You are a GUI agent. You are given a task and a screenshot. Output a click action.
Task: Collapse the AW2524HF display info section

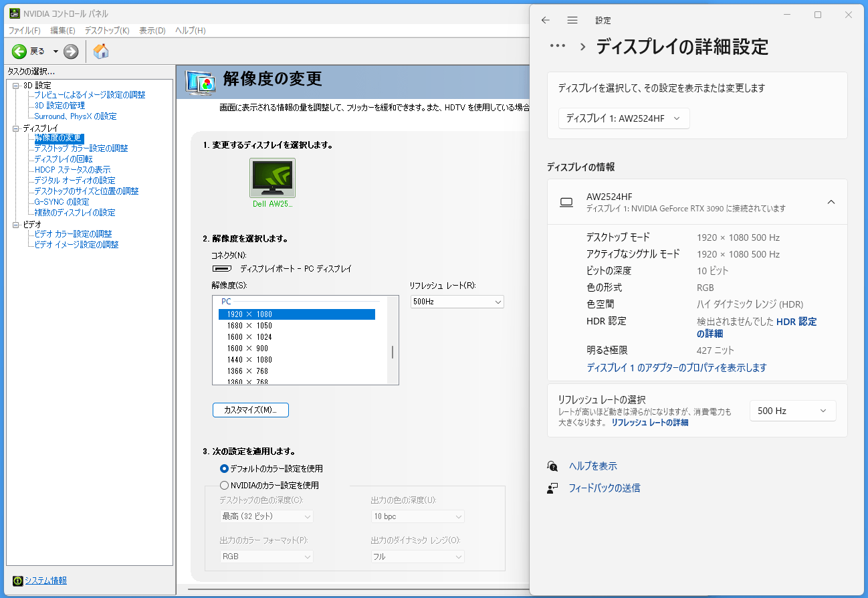pyautogui.click(x=831, y=202)
